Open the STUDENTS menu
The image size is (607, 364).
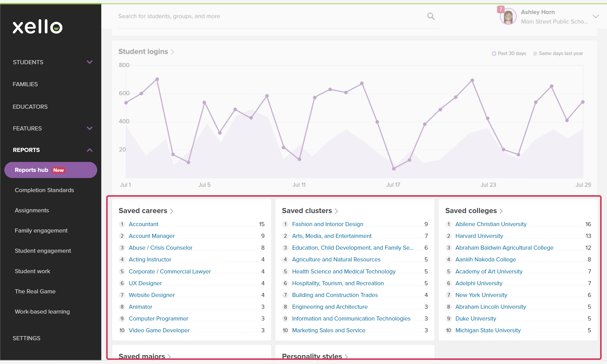28,62
